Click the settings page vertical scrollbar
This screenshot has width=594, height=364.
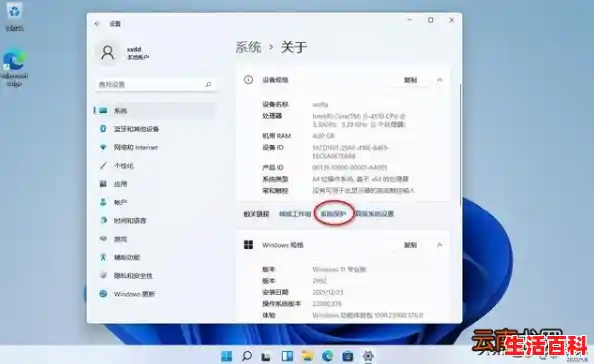click(x=461, y=146)
